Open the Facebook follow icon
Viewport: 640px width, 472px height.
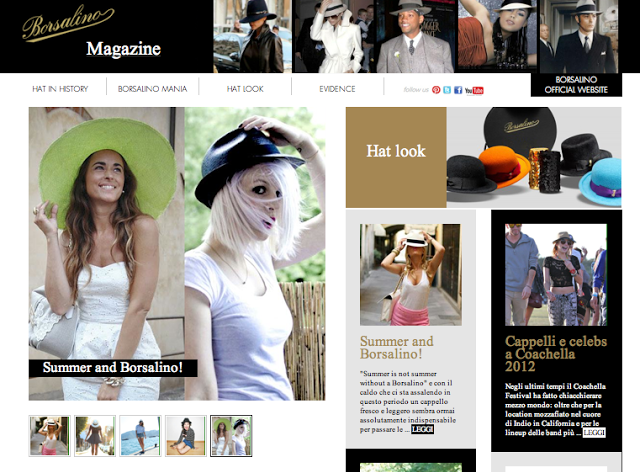coord(458,90)
